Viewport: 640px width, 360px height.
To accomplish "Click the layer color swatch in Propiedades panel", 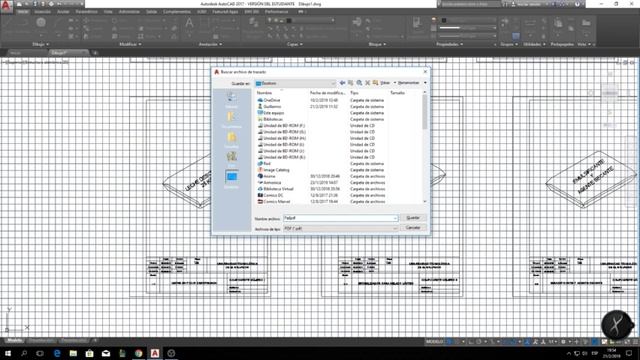I will [x=444, y=20].
